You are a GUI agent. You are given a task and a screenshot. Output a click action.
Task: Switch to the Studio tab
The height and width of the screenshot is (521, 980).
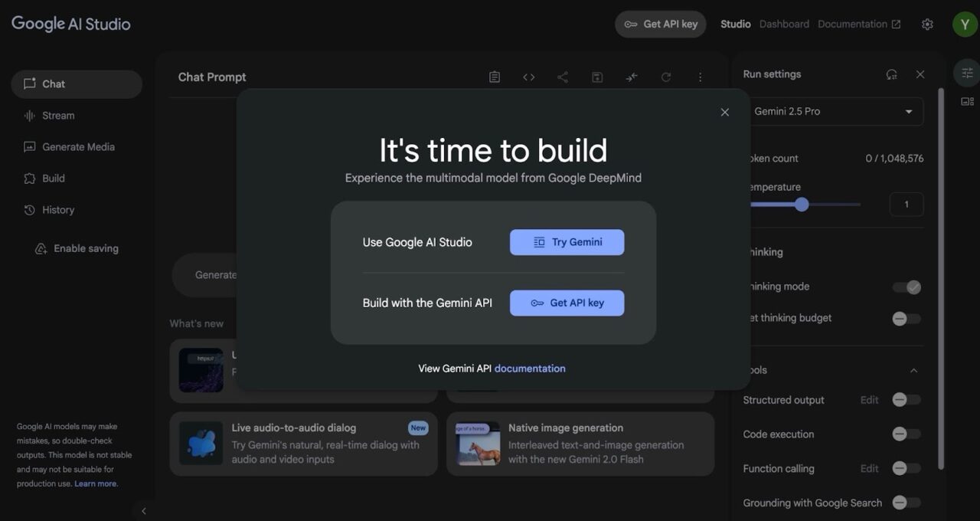[x=736, y=24]
